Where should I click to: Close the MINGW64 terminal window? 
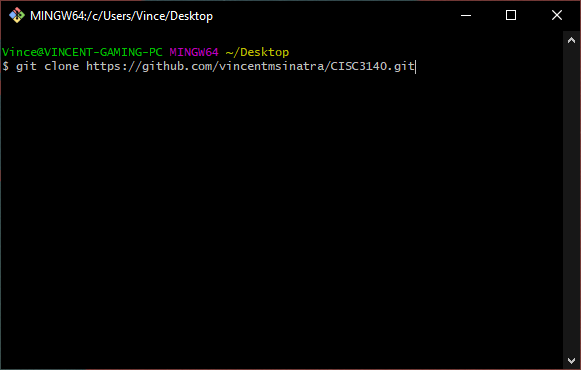point(557,16)
